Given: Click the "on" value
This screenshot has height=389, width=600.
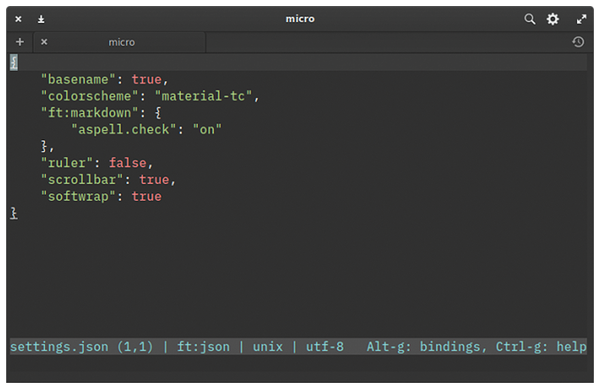Looking at the screenshot, I should [207, 129].
